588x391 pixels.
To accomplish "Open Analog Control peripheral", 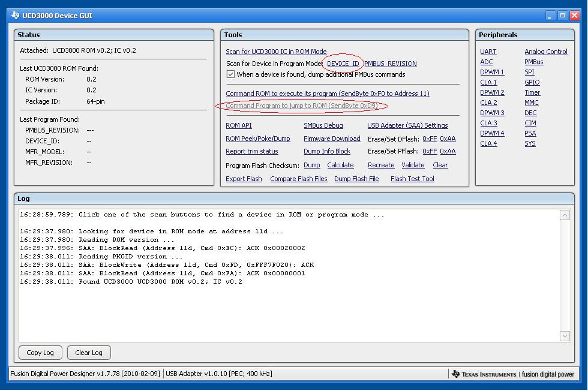I will (546, 52).
